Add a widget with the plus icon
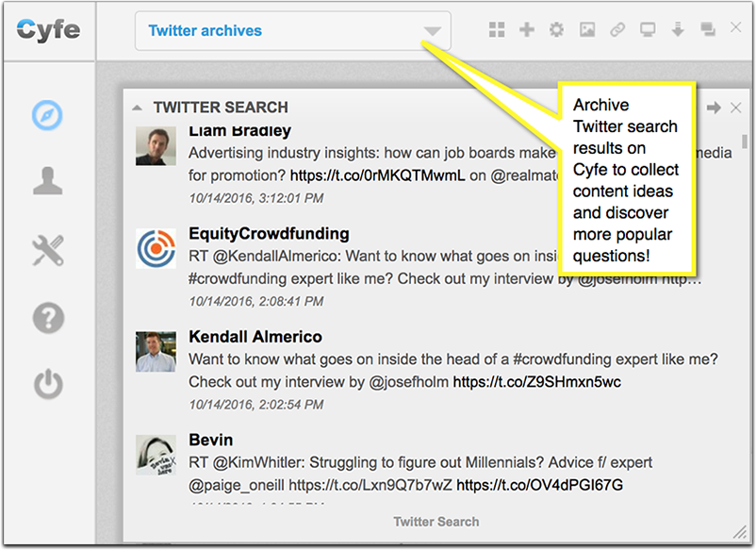756x550 pixels. [527, 29]
